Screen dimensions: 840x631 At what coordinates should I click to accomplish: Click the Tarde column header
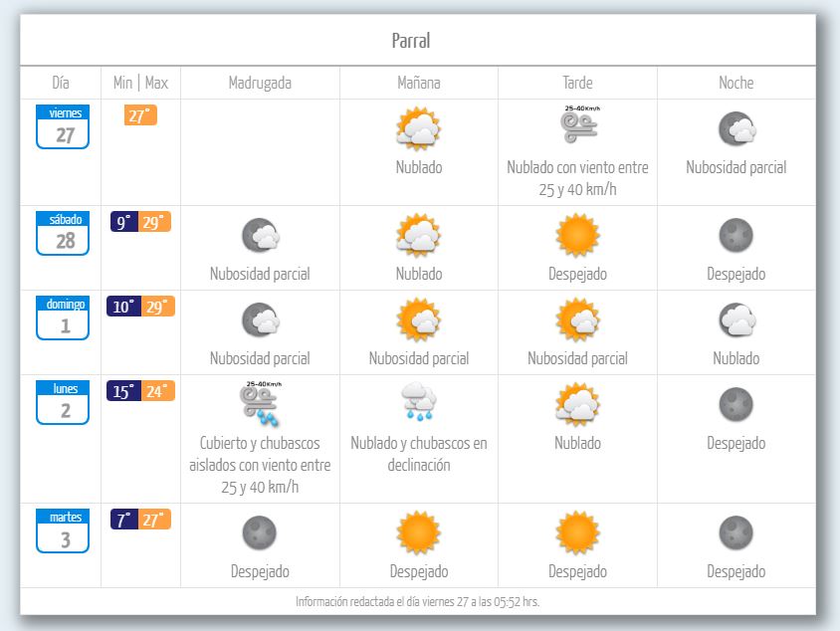[x=577, y=83]
